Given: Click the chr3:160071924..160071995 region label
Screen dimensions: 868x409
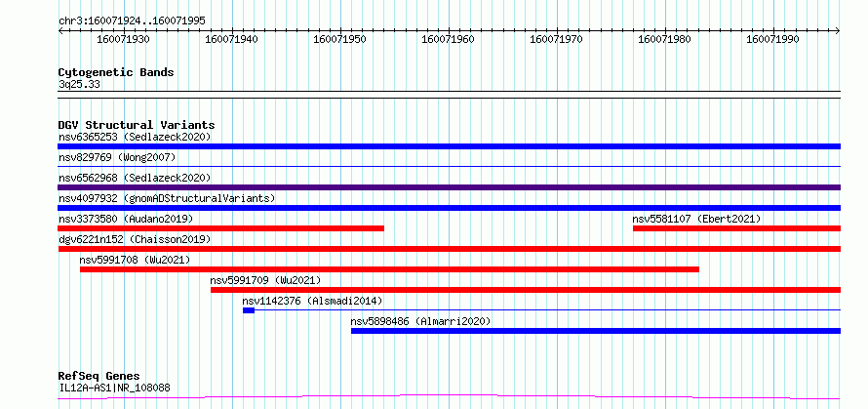Looking at the screenshot, I should (x=132, y=20).
